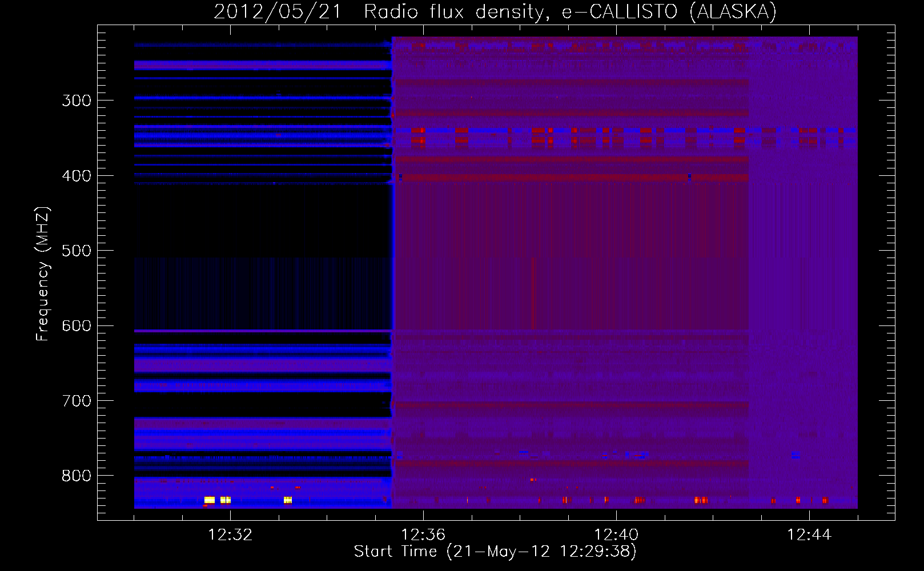
Task: Click the 12:44 time tick label
Action: click(809, 535)
